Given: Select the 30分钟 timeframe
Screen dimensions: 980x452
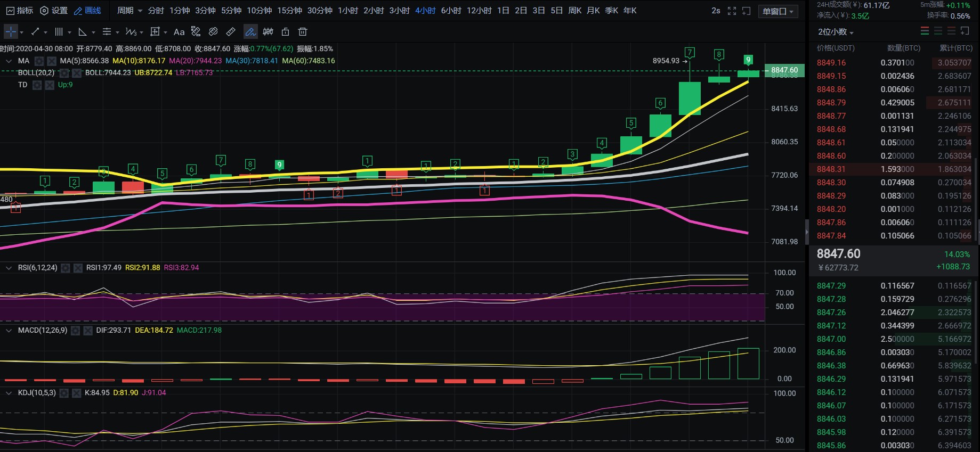Looking at the screenshot, I should [320, 11].
